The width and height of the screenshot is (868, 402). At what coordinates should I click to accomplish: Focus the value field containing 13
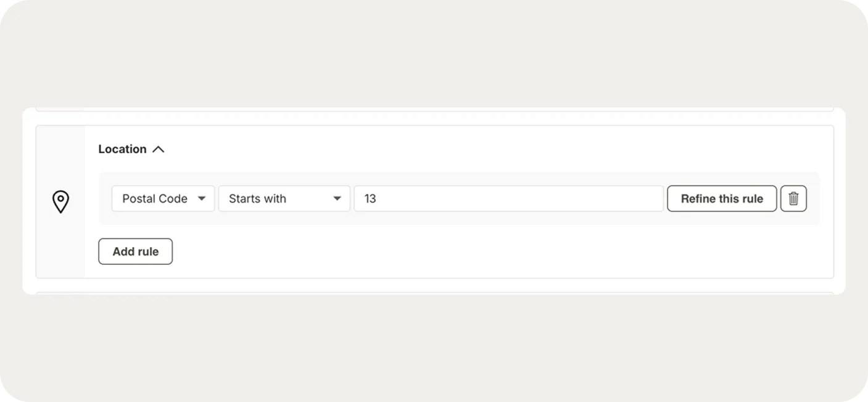coord(508,199)
